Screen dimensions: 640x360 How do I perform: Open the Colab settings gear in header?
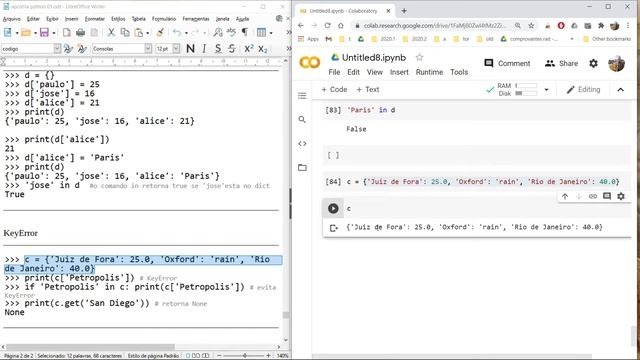pos(593,63)
